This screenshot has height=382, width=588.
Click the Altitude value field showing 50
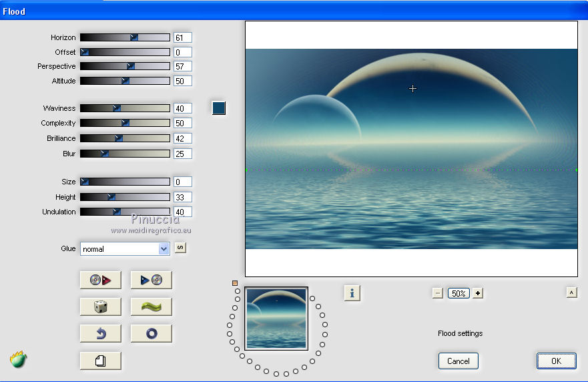point(183,81)
